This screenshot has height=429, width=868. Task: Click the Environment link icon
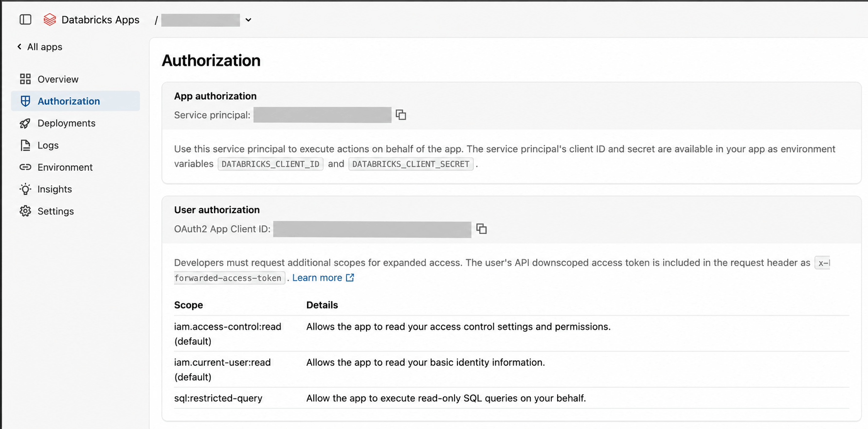tap(25, 167)
